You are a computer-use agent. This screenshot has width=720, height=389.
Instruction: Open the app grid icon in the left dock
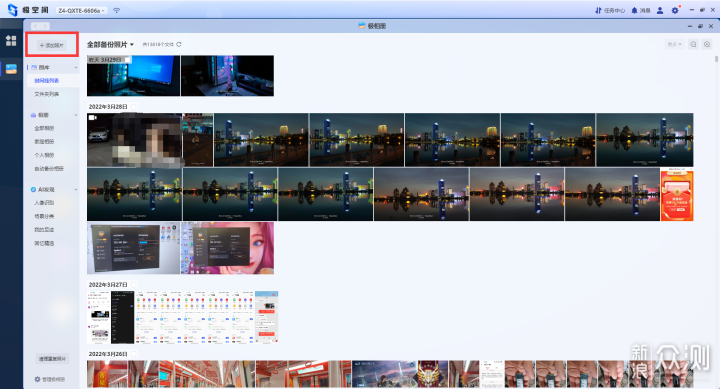coord(11,40)
